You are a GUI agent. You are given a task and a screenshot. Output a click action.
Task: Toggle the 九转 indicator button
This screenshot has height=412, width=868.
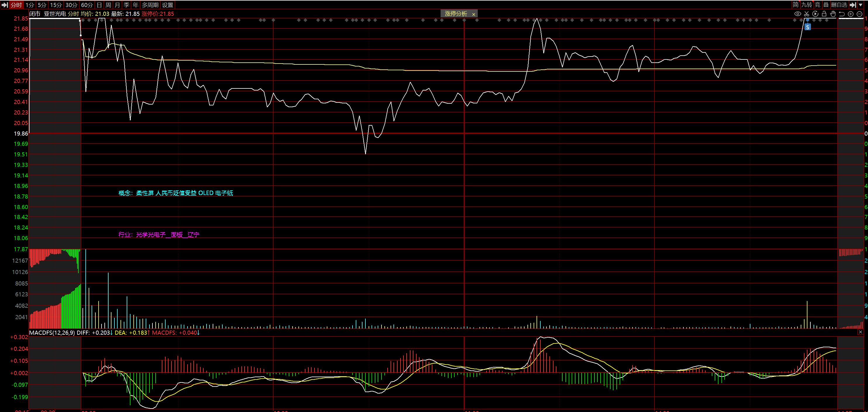(807, 5)
